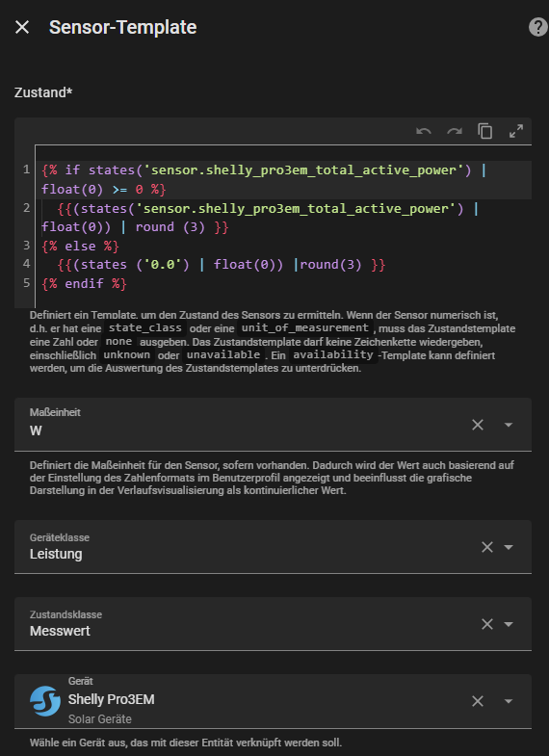Expand the Geräteklasse dropdown
The image size is (549, 756).
pos(508,547)
